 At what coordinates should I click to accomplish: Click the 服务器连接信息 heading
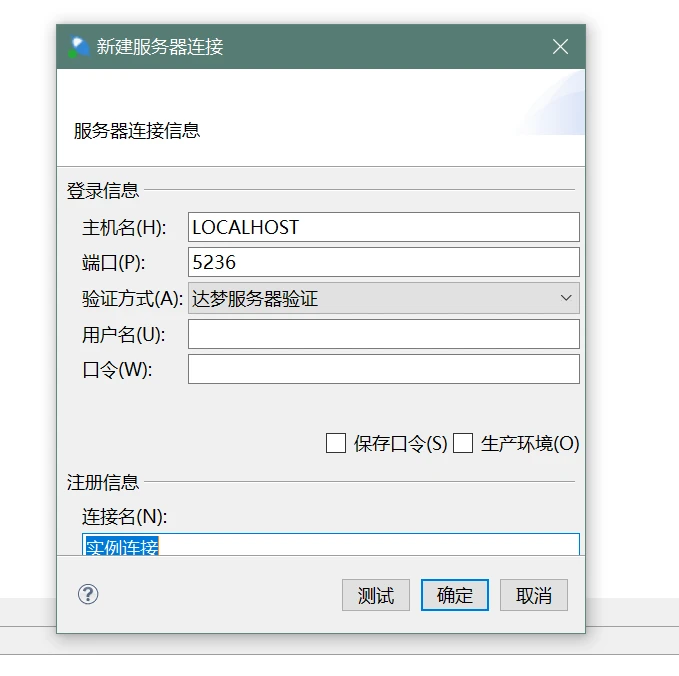coord(137,131)
